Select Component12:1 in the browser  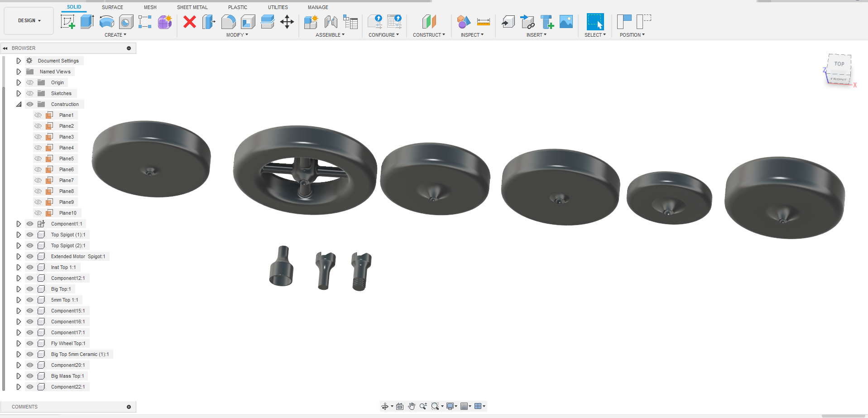[68, 278]
